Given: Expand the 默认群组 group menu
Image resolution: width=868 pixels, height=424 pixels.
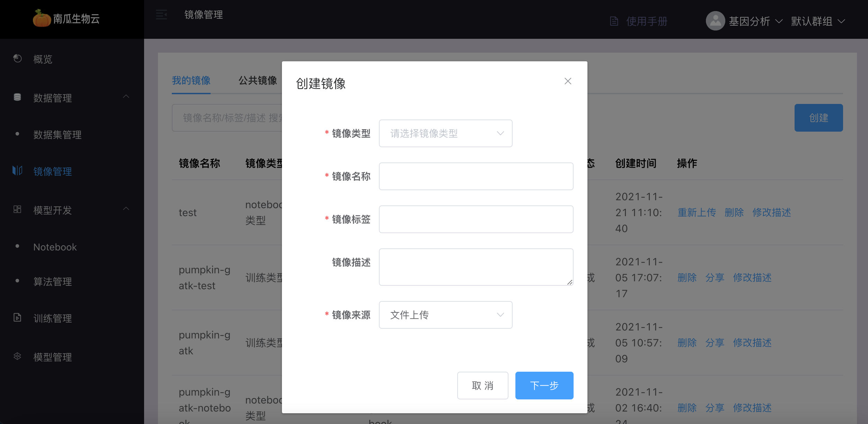Looking at the screenshot, I should (818, 21).
